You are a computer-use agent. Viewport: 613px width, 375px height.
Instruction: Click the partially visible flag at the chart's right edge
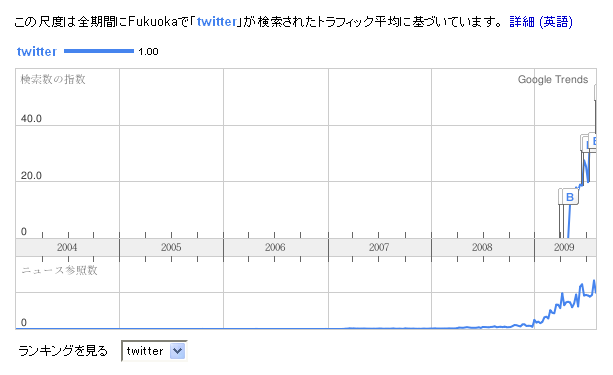pyautogui.click(x=593, y=141)
